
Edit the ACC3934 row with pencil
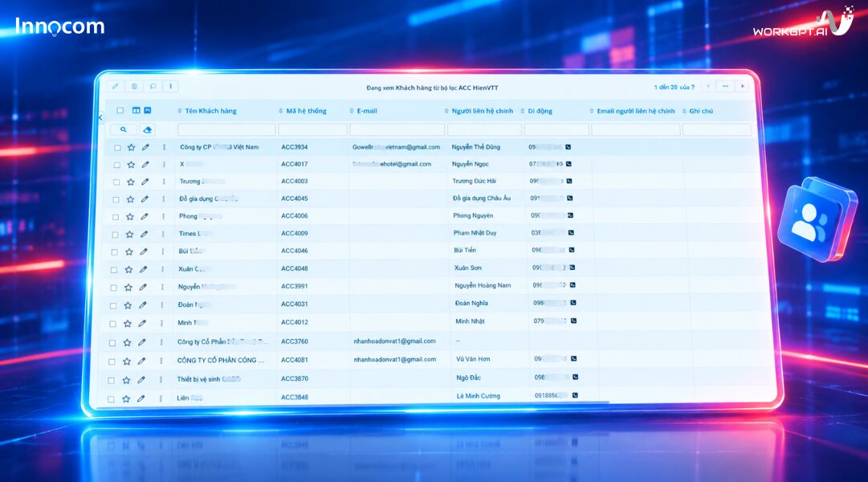(145, 147)
